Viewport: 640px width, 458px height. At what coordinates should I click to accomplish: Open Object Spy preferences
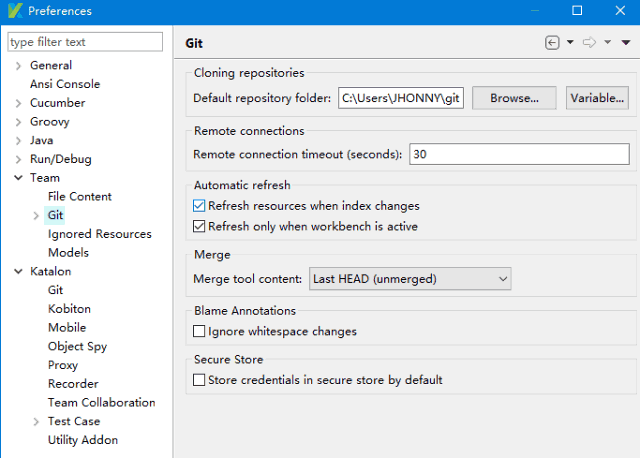[77, 347]
